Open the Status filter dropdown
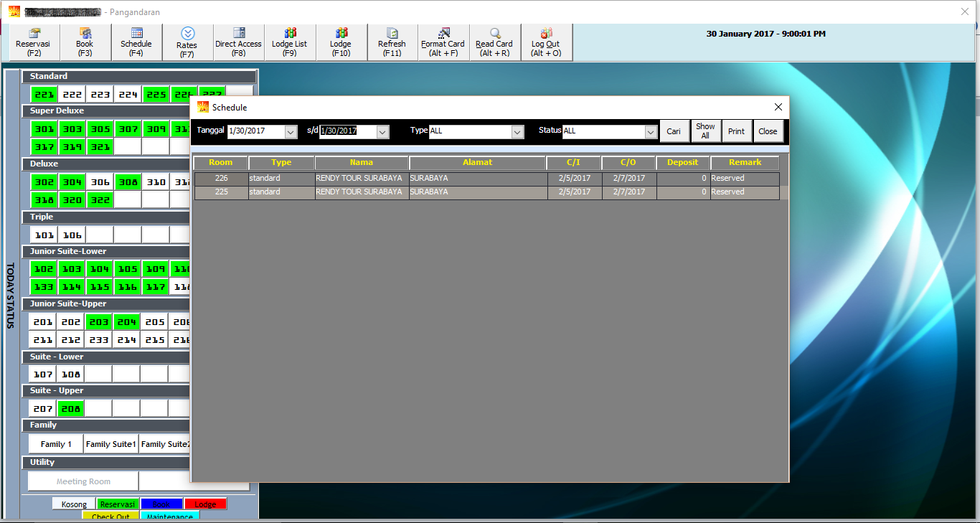This screenshot has height=523, width=980. [x=651, y=132]
